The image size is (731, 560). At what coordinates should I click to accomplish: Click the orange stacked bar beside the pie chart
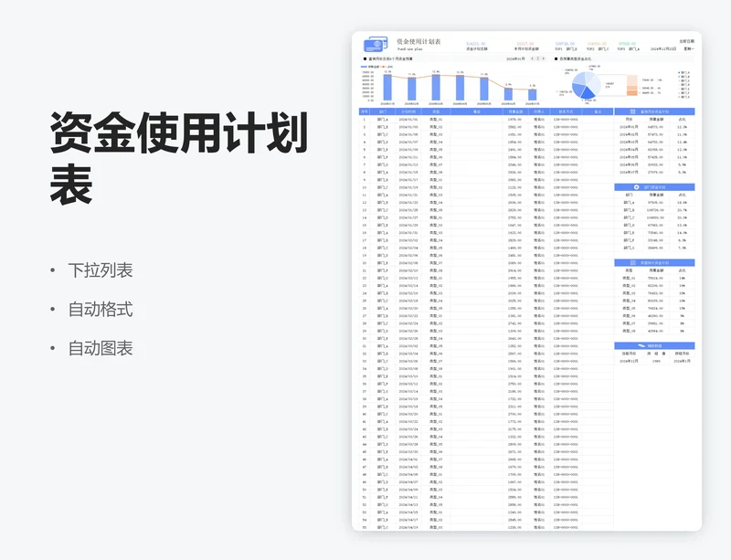[631, 85]
